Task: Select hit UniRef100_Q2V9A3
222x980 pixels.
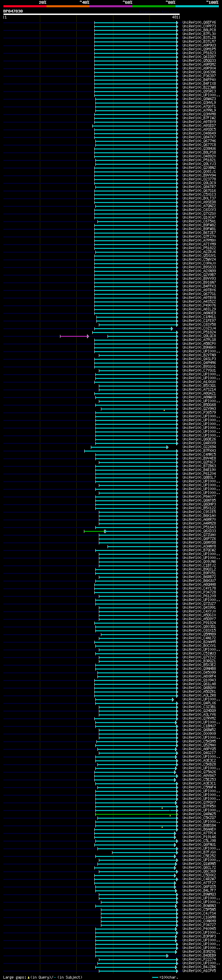Action: point(199,408)
